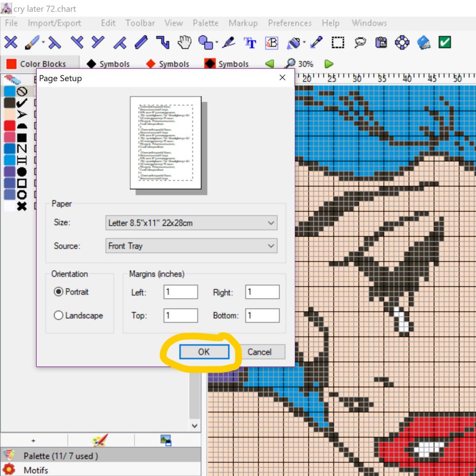Image resolution: width=476 pixels, height=476 pixels.
Task: Open the speech bubble comment tool
Action: point(360,42)
